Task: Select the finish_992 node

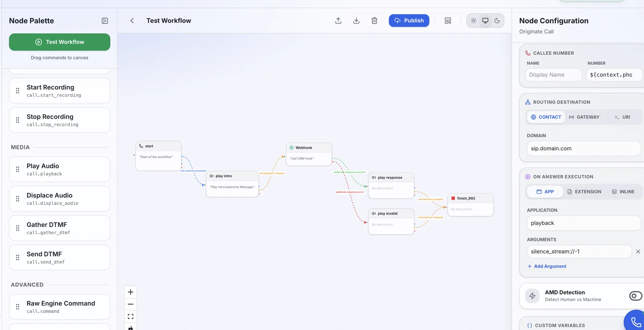Action: [x=471, y=205]
